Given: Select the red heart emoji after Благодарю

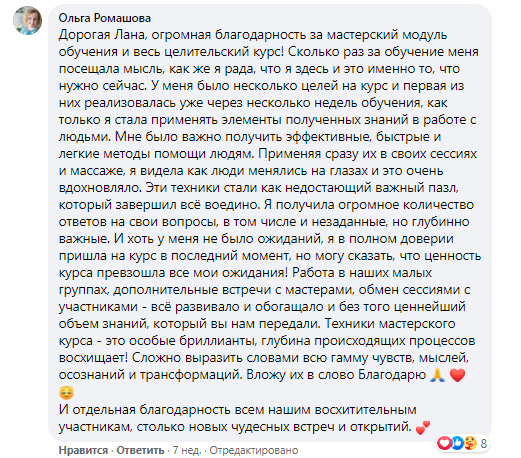Looking at the screenshot, I should click(x=457, y=375).
